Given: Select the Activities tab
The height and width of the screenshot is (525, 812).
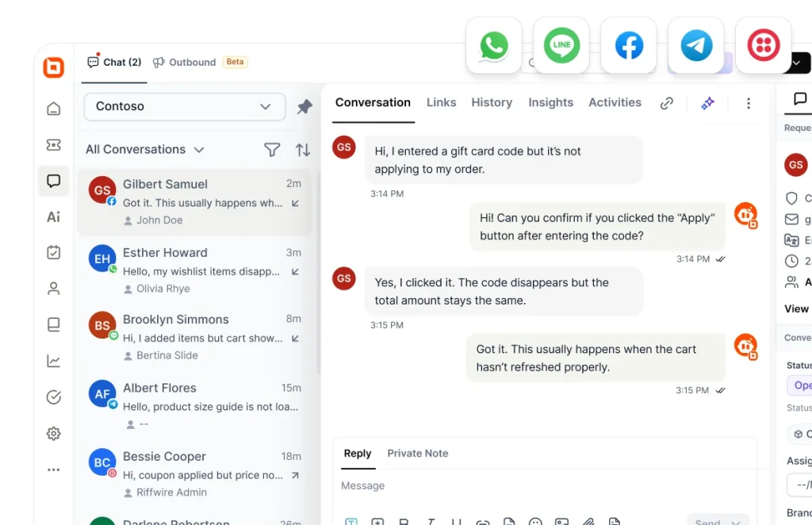Looking at the screenshot, I should 615,102.
